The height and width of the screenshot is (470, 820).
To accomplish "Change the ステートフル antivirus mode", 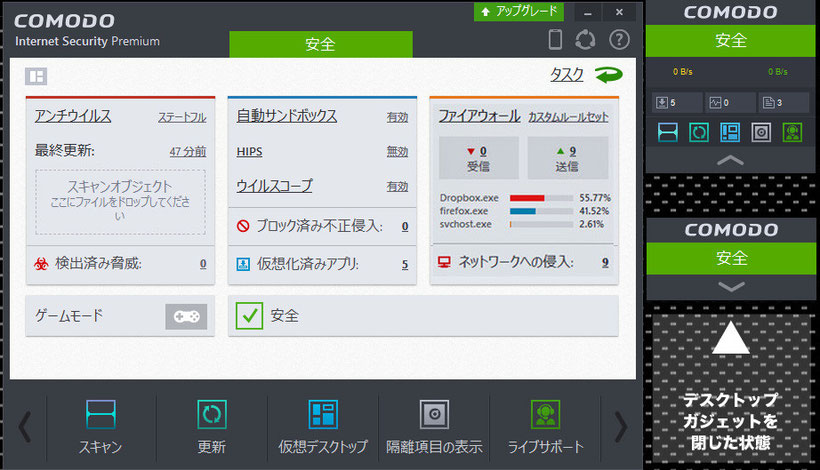I will point(182,118).
